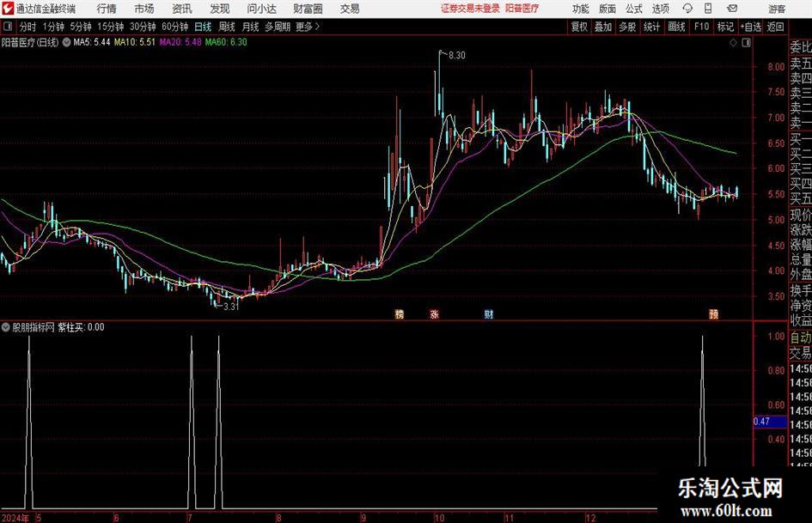The width and height of the screenshot is (812, 523).
Task: Click the blue 0.47 value on indicator axis
Action: [x=770, y=422]
